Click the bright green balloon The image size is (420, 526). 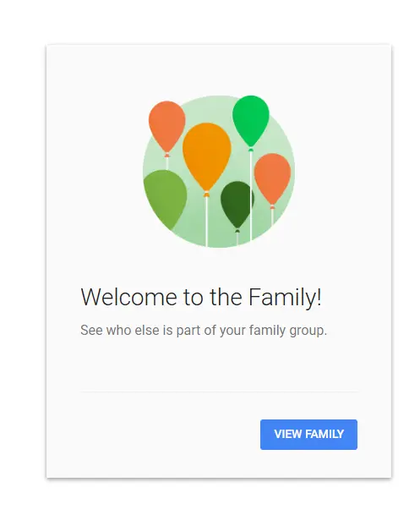click(x=251, y=121)
